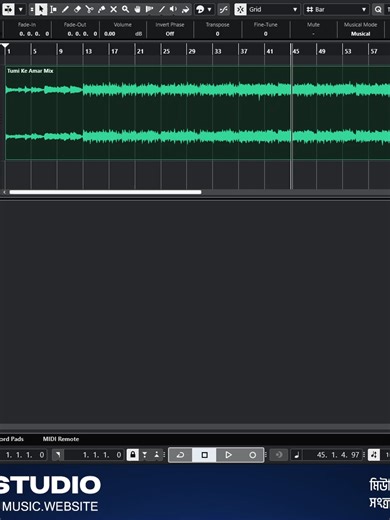Select the 'Tumi Ke Amar Mix' audio event
The height and width of the screenshot is (520, 390).
click(x=197, y=113)
